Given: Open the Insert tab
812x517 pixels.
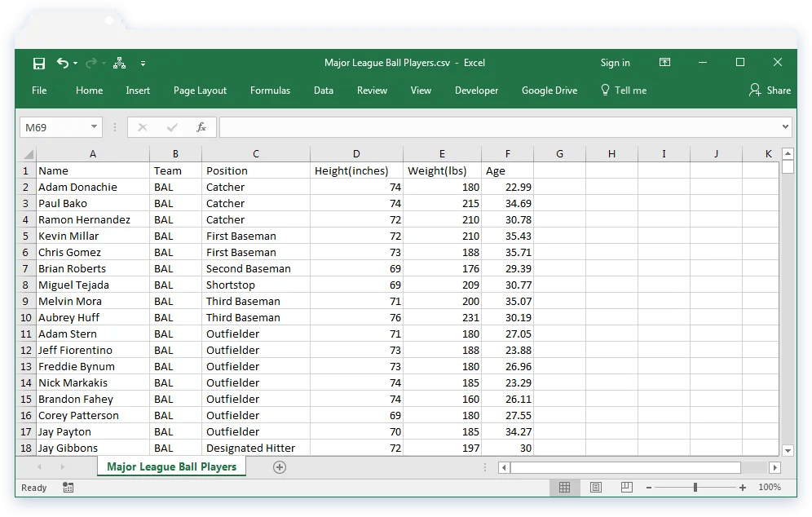Looking at the screenshot, I should tap(138, 91).
